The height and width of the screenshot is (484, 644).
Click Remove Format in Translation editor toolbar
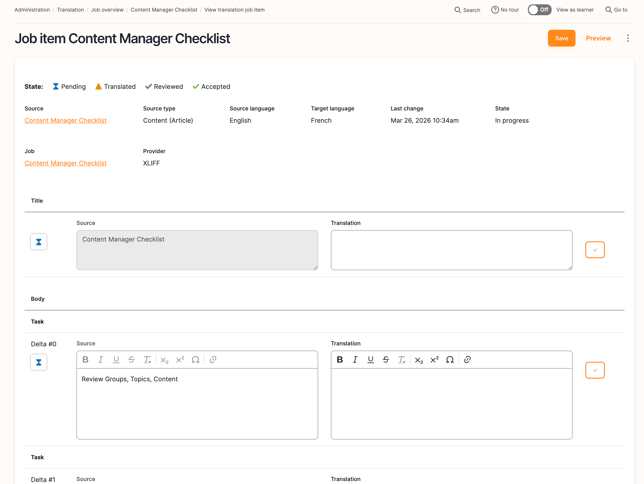click(x=402, y=360)
